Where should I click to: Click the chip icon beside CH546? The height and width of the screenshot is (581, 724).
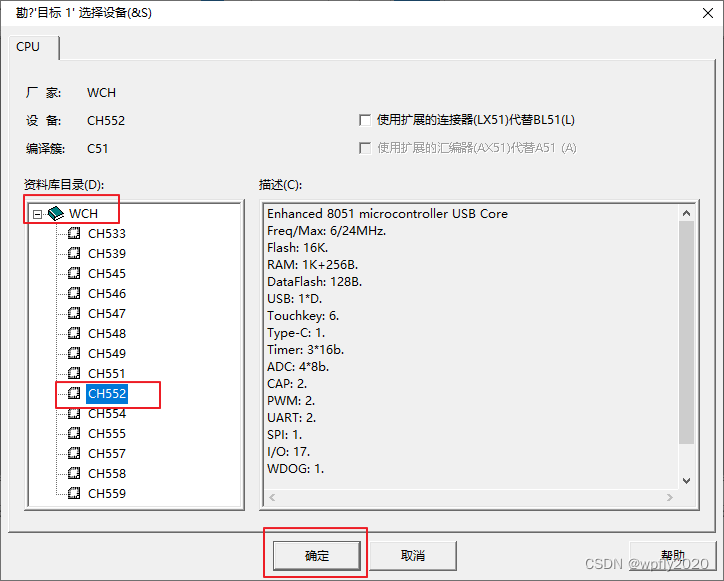point(74,293)
